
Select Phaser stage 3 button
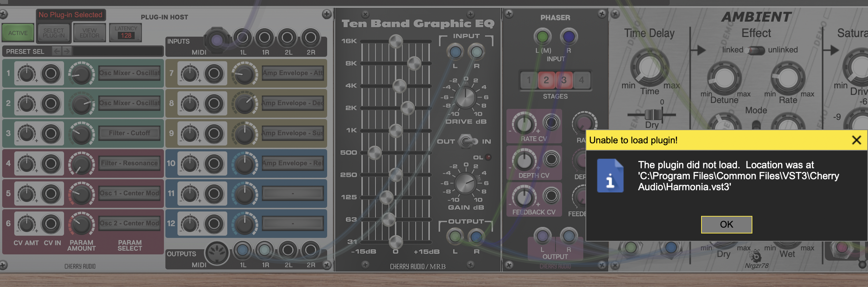[x=564, y=80]
